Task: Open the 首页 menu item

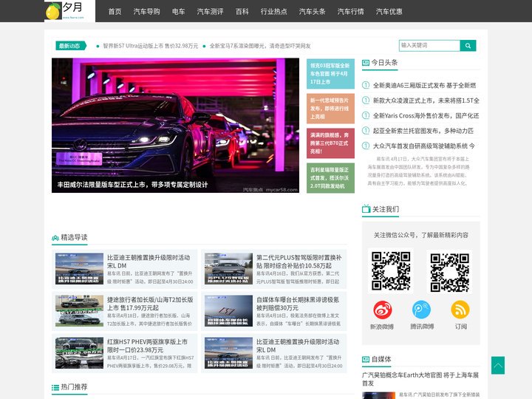Action: pos(115,12)
